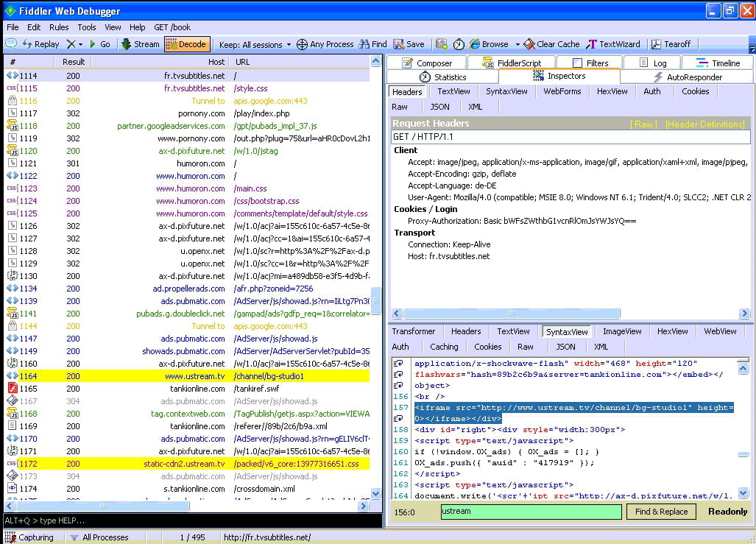The image size is (756, 544).
Task: Click the timer clock icon
Action: coord(459,44)
